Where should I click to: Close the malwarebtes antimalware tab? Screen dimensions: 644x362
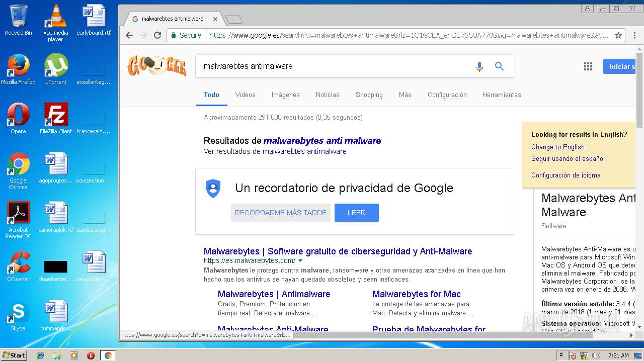(x=215, y=19)
